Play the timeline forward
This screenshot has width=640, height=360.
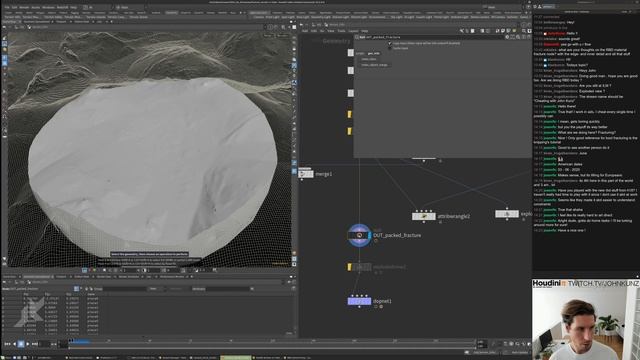tap(28, 344)
